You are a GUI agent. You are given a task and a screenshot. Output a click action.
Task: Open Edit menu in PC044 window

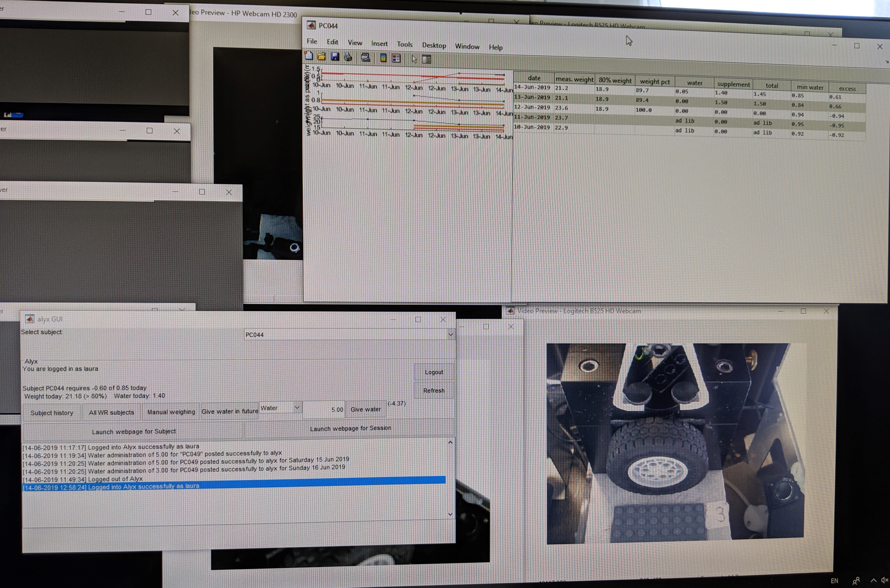332,42
